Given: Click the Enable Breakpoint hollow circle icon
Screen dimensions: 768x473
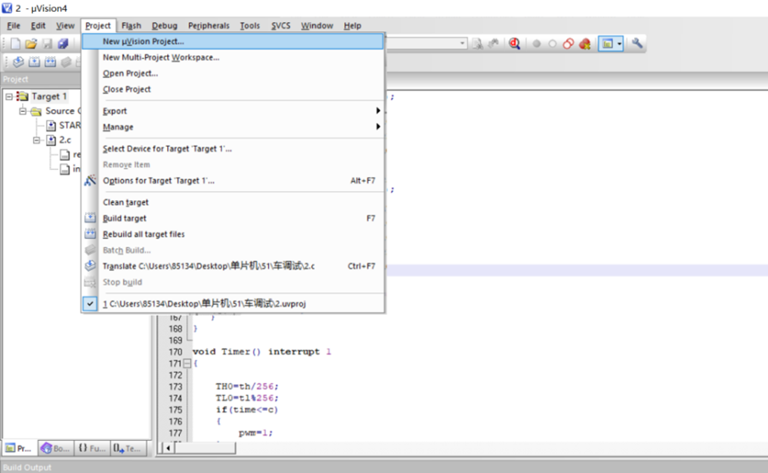Looking at the screenshot, I should coord(552,44).
